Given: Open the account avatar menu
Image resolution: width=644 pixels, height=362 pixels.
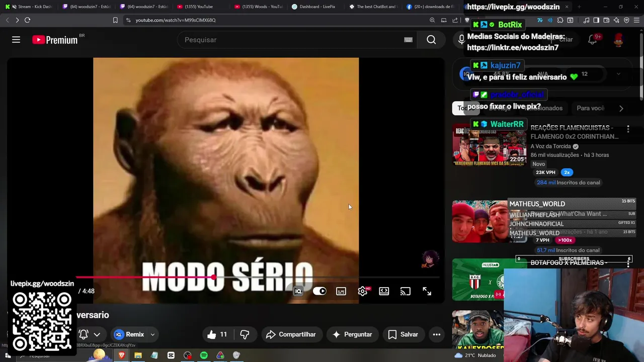Looking at the screenshot, I should [618, 40].
